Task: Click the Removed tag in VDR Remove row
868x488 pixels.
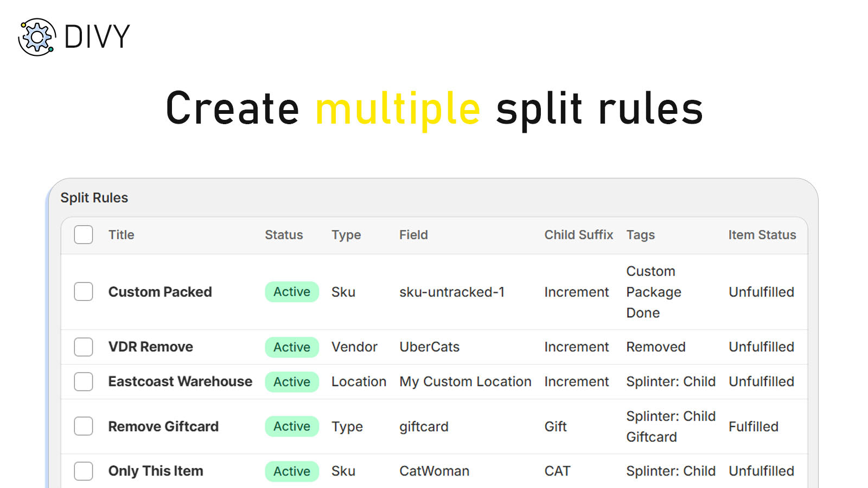Action: tap(656, 347)
